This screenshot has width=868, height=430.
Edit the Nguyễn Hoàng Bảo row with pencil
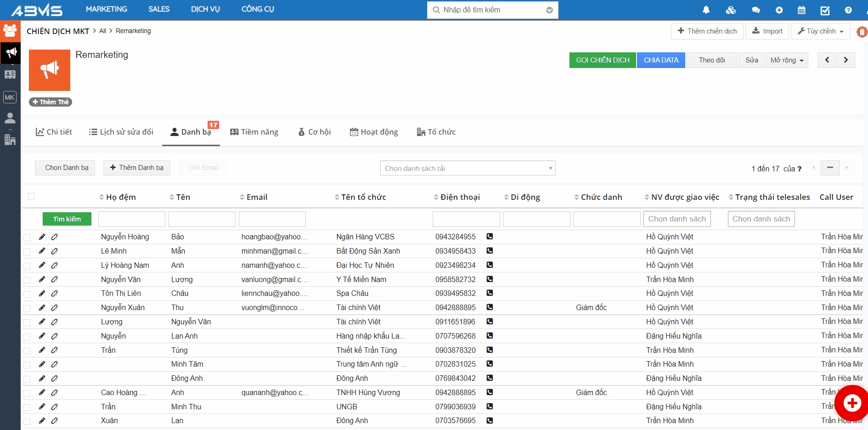pyautogui.click(x=42, y=237)
